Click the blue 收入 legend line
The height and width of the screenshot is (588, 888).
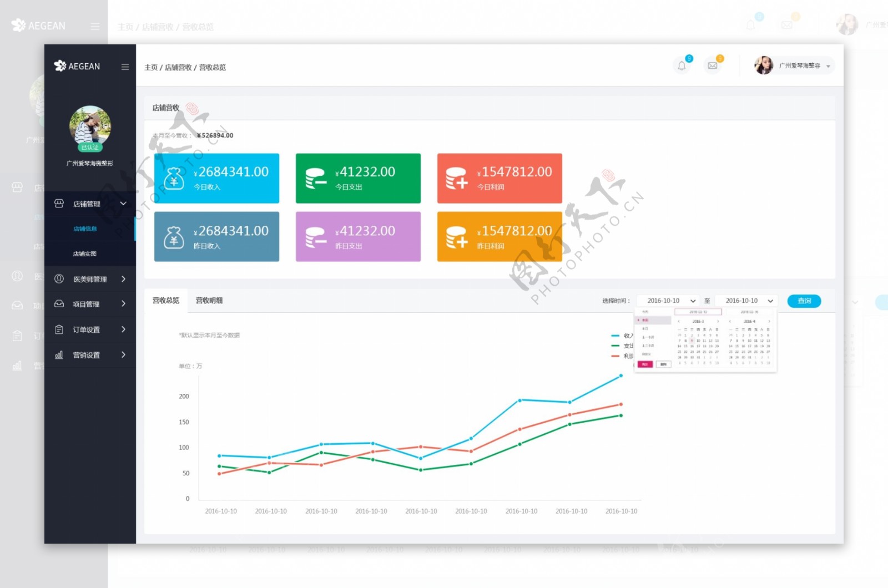click(615, 336)
